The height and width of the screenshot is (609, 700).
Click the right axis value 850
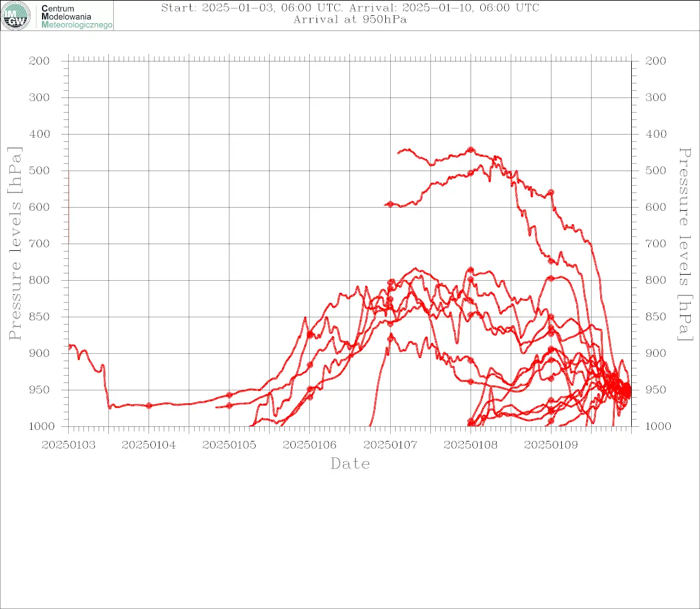656,317
